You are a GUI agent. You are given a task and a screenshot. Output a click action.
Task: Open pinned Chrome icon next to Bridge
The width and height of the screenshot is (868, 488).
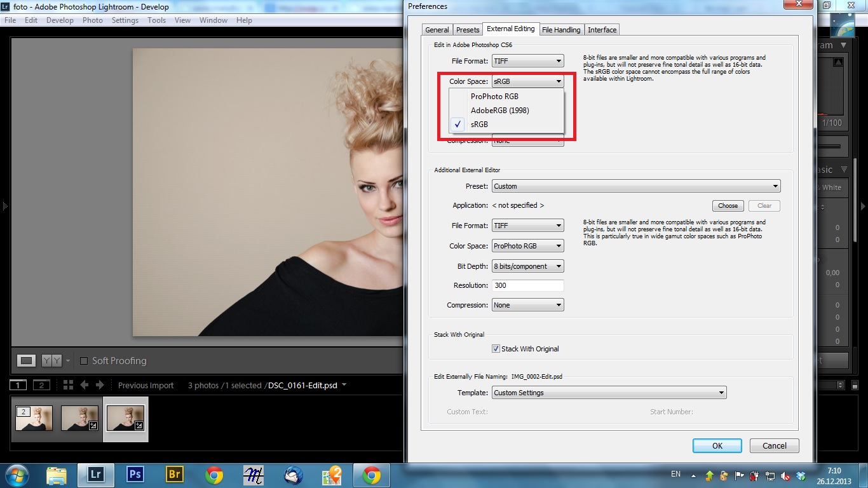point(214,475)
